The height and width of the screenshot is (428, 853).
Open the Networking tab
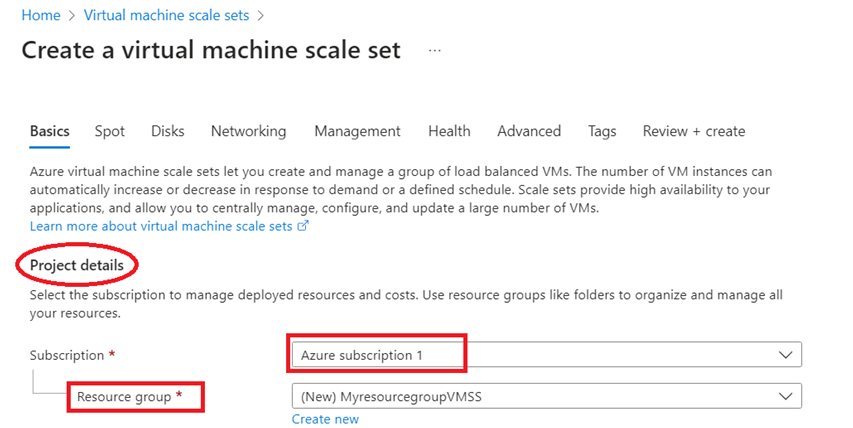pyautogui.click(x=248, y=131)
